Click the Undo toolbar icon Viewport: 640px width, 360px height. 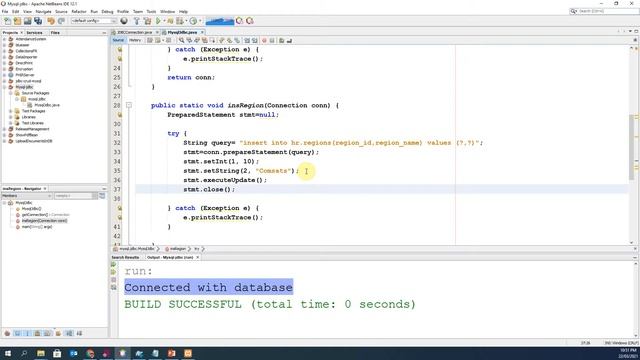[51, 21]
